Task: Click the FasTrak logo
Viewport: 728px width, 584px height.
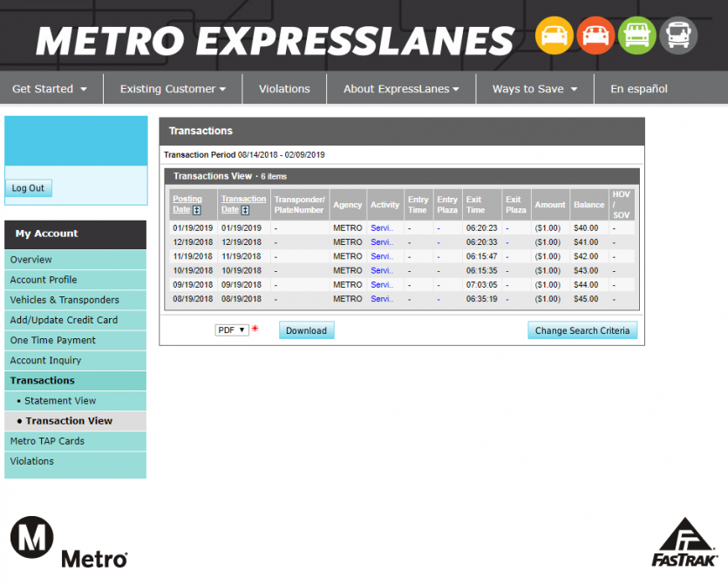Action: coord(684,542)
